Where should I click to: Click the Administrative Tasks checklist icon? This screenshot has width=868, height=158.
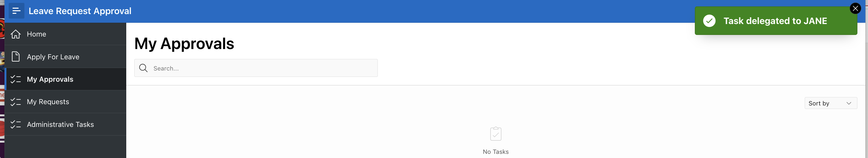coord(15,124)
